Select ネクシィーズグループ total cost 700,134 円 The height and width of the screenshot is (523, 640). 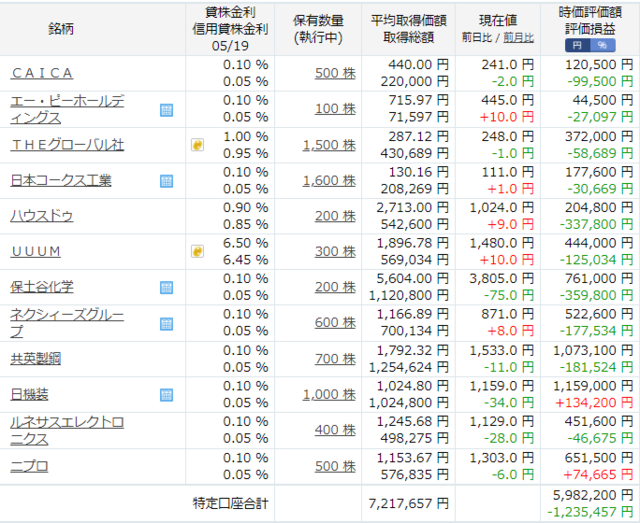point(415,331)
